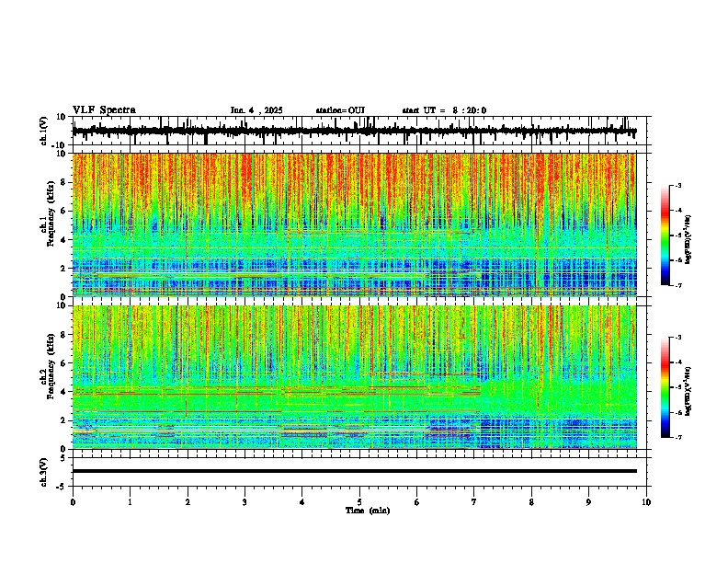Click the "ch.3(V)" axis label
728x563 pixels.
(44, 472)
